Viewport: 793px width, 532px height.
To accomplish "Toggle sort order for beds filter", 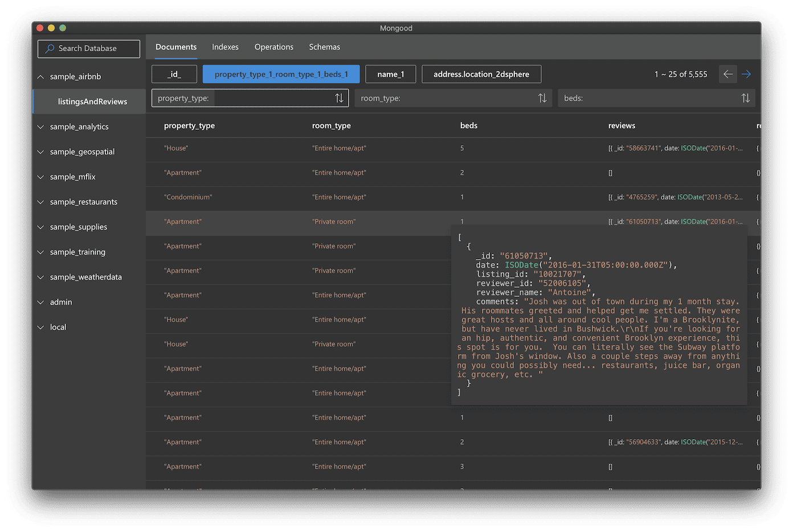I will click(x=746, y=98).
